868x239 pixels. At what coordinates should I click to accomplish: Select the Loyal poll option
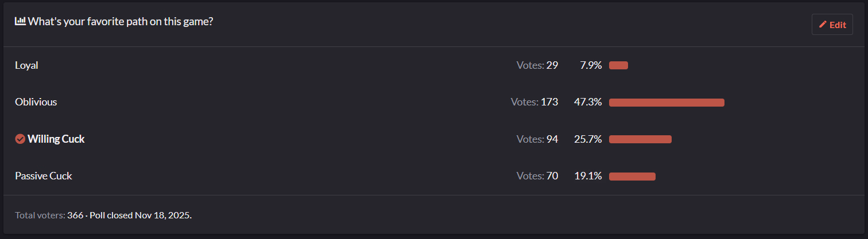click(26, 65)
